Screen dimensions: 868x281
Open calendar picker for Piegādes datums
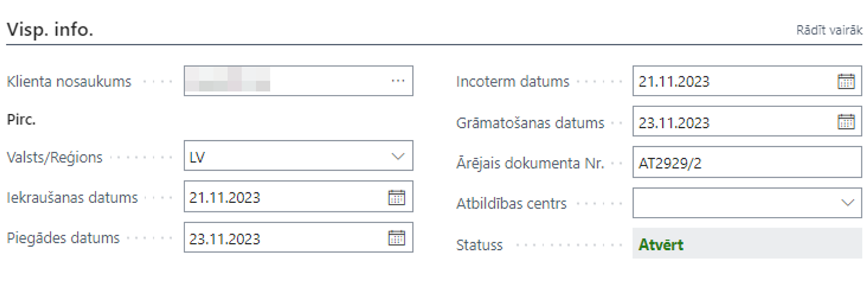coord(396,238)
